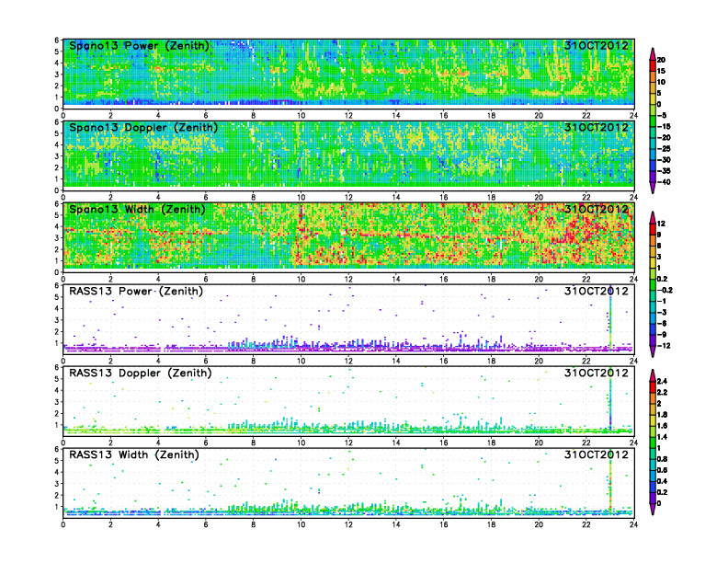Click hour 4 tick under RASS13 Doppler panel
728x563 pixels.
click(158, 442)
